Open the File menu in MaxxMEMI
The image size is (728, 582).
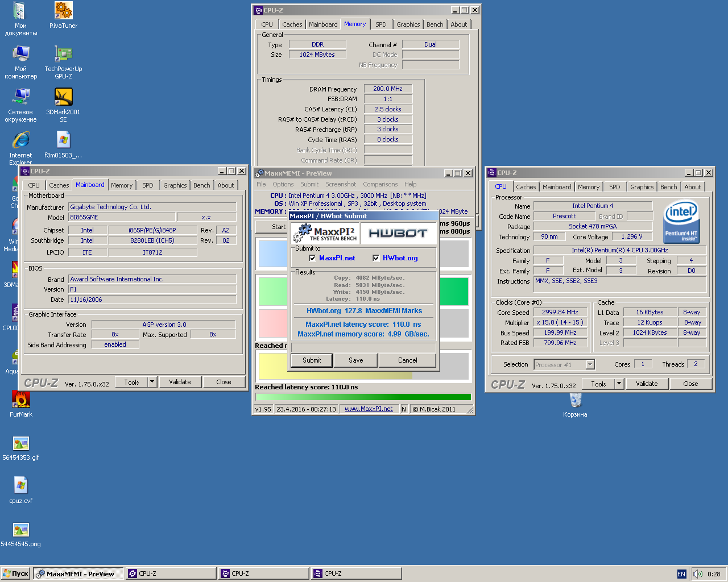pos(261,184)
